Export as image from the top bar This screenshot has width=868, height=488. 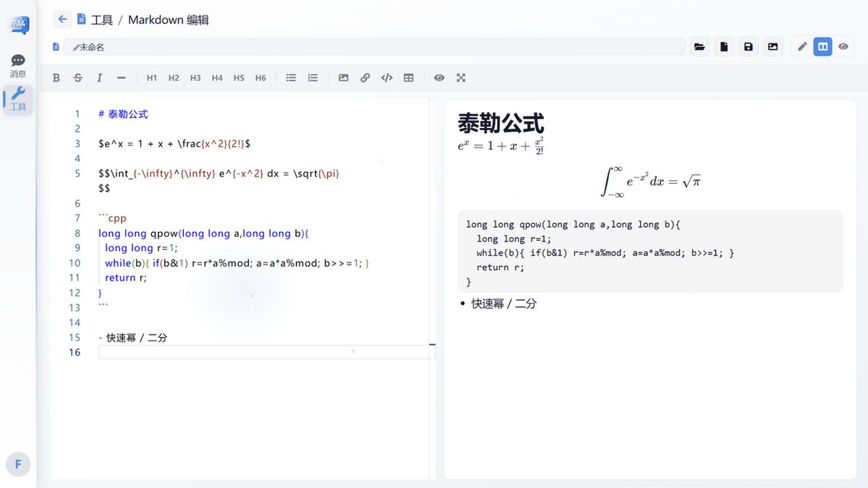coord(773,47)
